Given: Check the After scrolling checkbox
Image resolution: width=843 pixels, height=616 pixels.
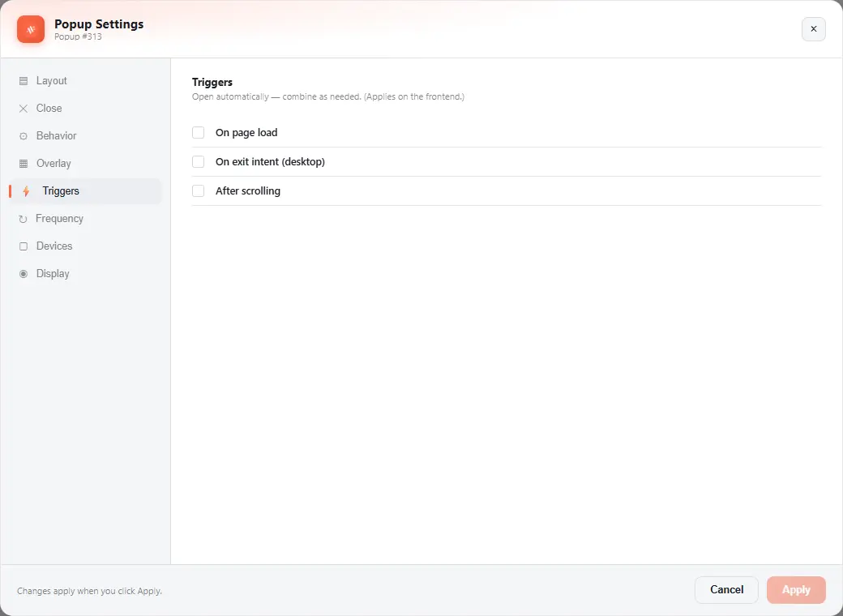Looking at the screenshot, I should click(199, 190).
